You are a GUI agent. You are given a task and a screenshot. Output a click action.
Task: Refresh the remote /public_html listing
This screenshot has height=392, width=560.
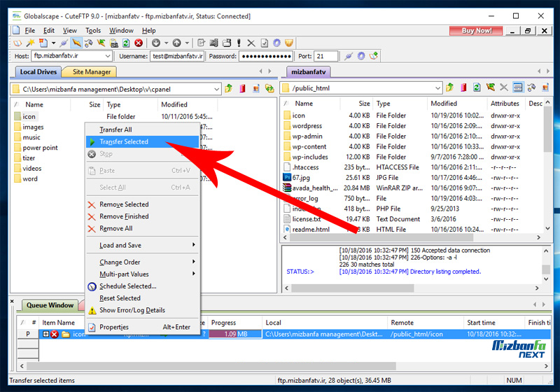click(x=477, y=88)
